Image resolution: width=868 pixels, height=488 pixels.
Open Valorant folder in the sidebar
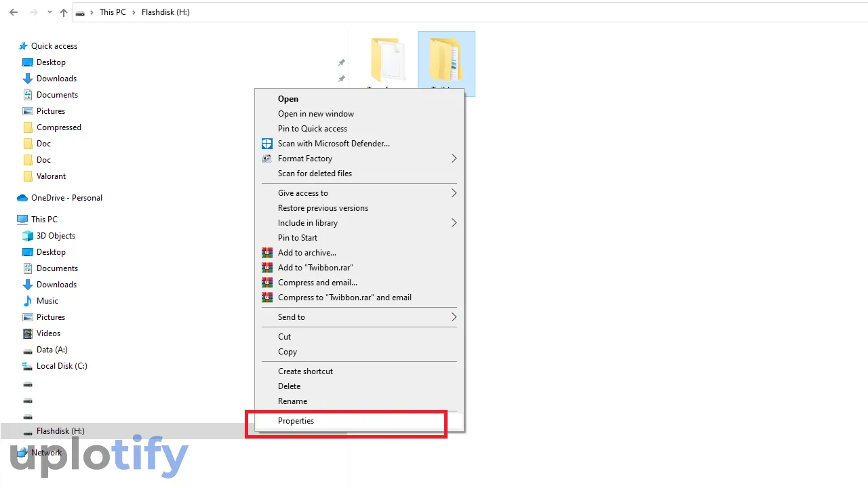coord(52,176)
